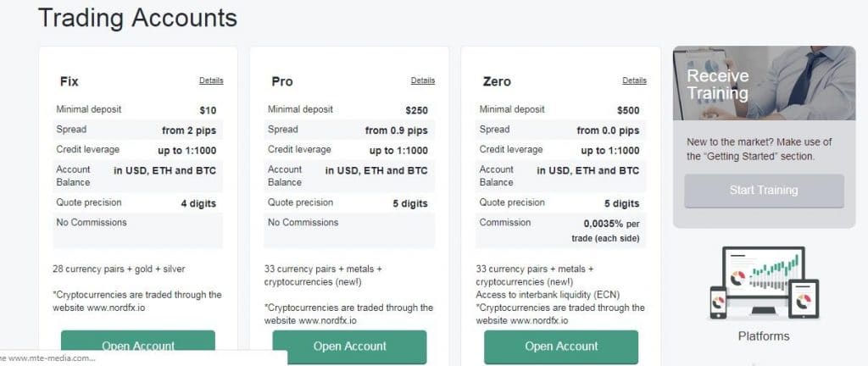The width and height of the screenshot is (868, 366).
Task: Open Account for the Fix plan
Action: coord(138,346)
